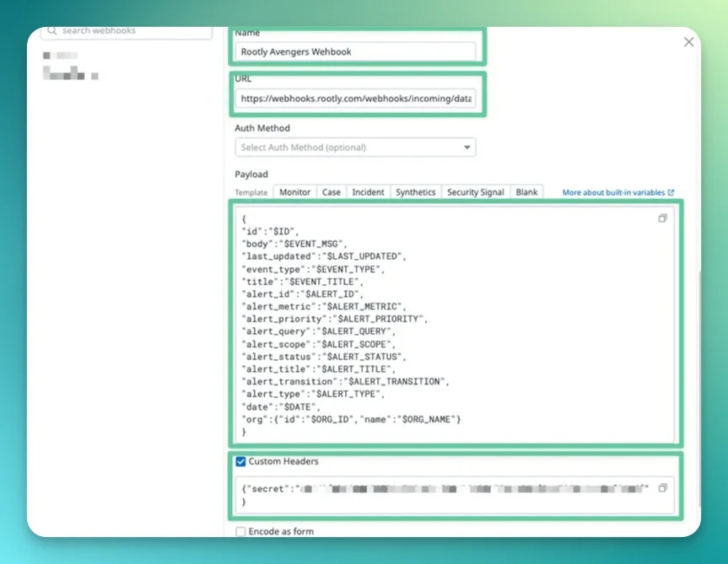Click the Name field Rootly Avengers Wehbook

pos(355,51)
